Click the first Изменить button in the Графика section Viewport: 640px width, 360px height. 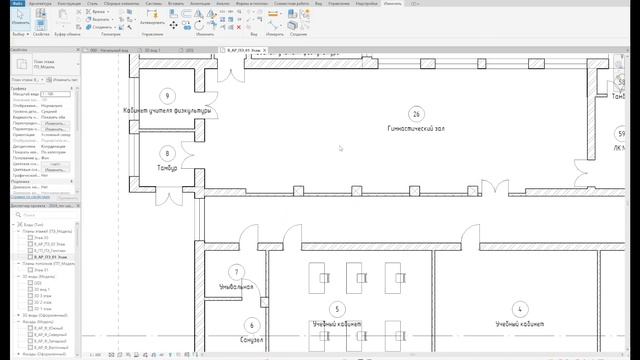[55, 123]
